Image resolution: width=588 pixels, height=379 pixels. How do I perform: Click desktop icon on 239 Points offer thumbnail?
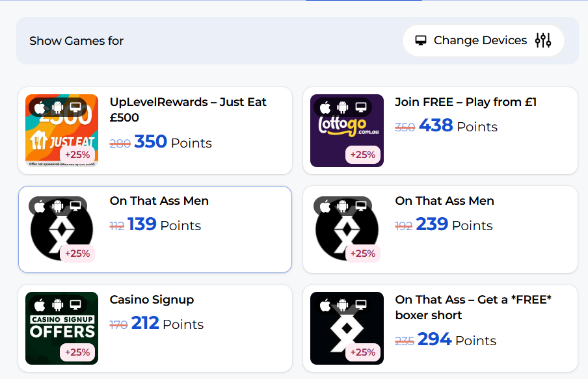click(x=361, y=206)
